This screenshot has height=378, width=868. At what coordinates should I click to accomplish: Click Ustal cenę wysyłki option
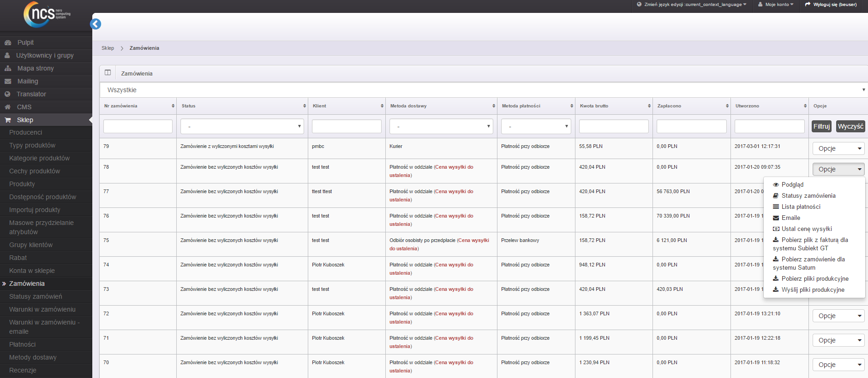coord(806,229)
